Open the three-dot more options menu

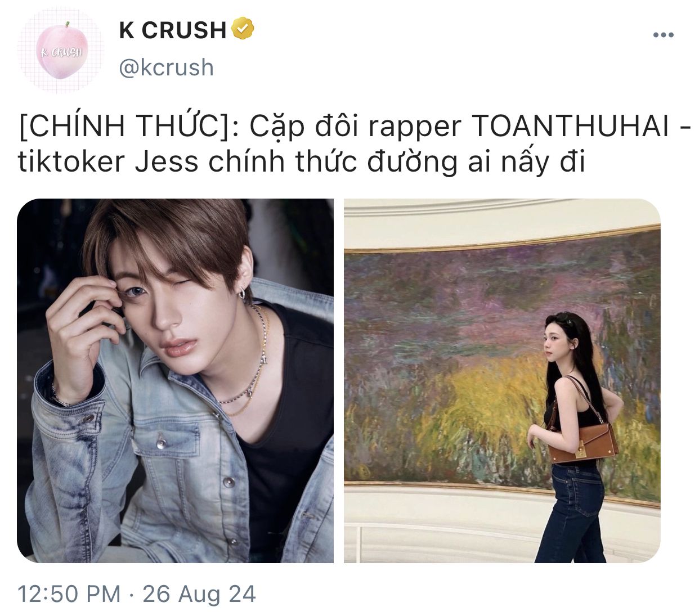(664, 35)
